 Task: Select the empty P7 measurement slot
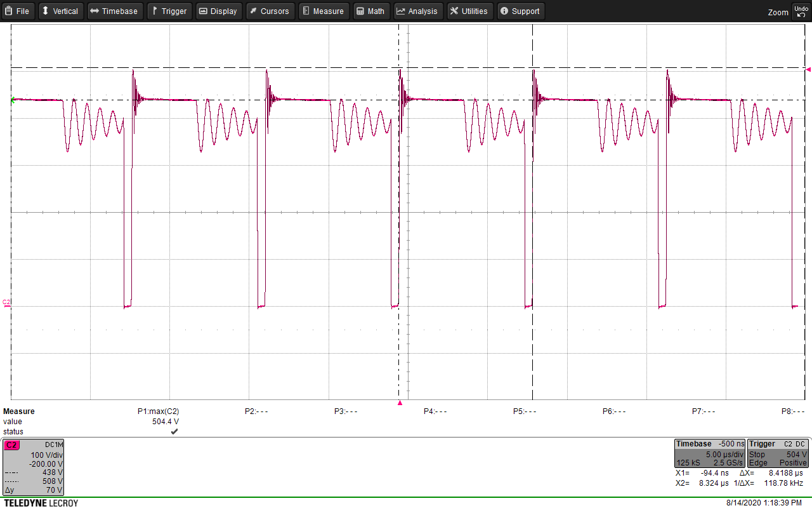tap(704, 411)
